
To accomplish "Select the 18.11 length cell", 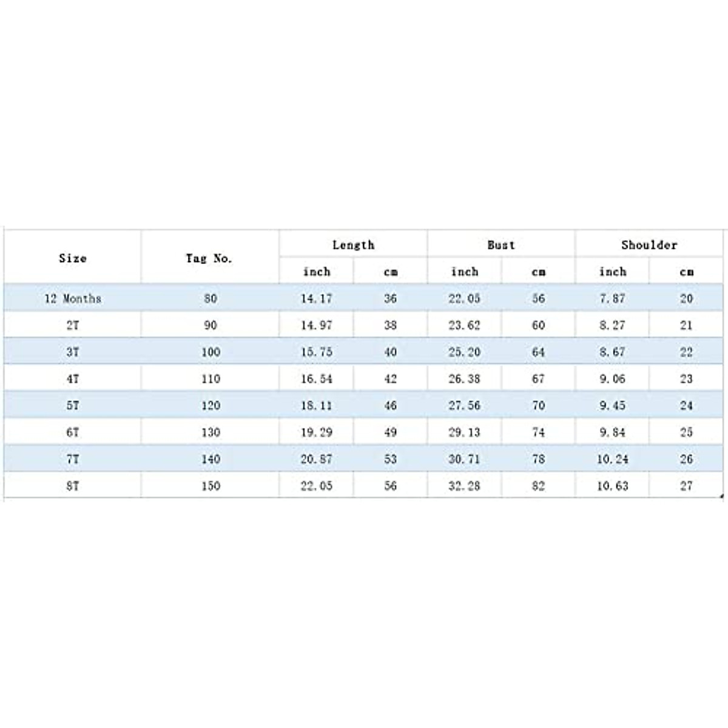I will click(x=317, y=405).
